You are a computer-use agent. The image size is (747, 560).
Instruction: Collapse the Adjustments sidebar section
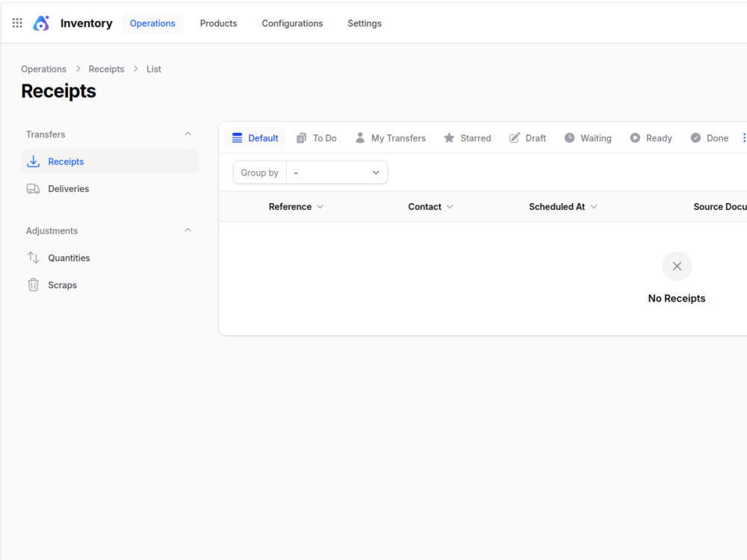coord(187,230)
